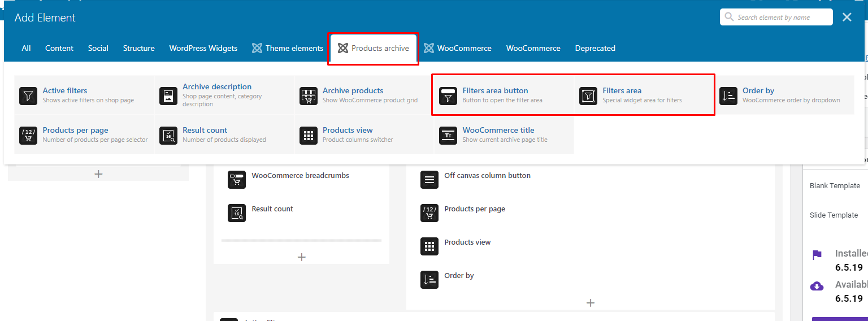This screenshot has height=321, width=868.
Task: Click 'WooCommerce order by dropdown' description
Action: pyautogui.click(x=791, y=100)
